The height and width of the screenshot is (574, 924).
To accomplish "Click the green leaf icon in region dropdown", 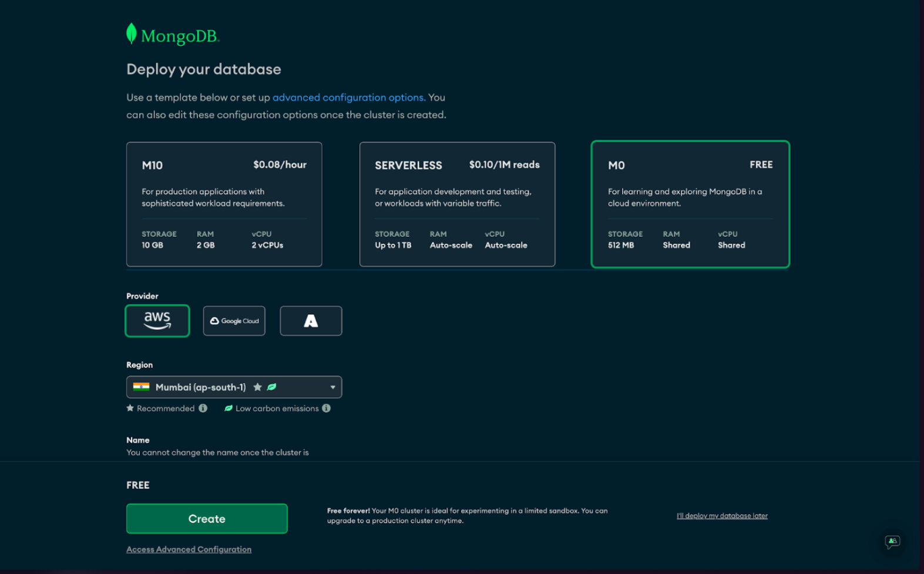I will (x=271, y=387).
